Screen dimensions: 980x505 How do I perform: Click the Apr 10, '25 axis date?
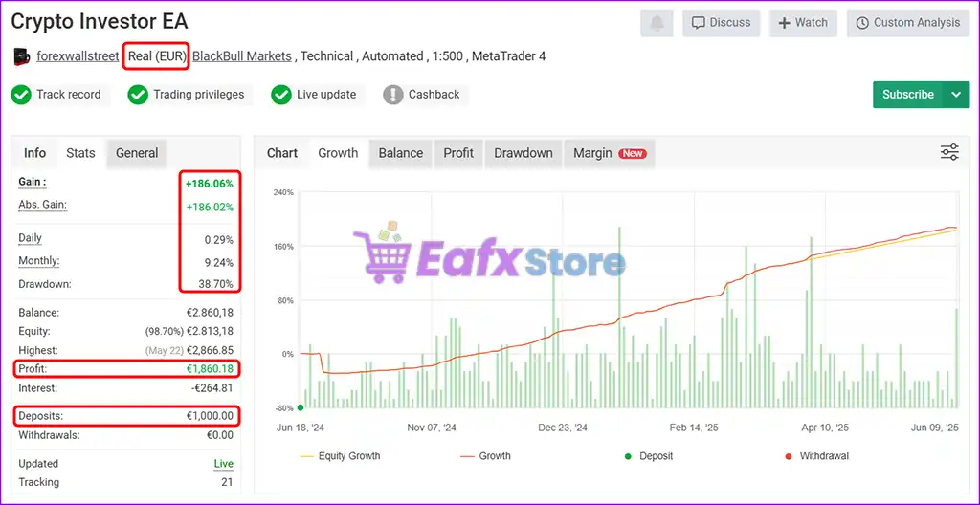point(825,428)
